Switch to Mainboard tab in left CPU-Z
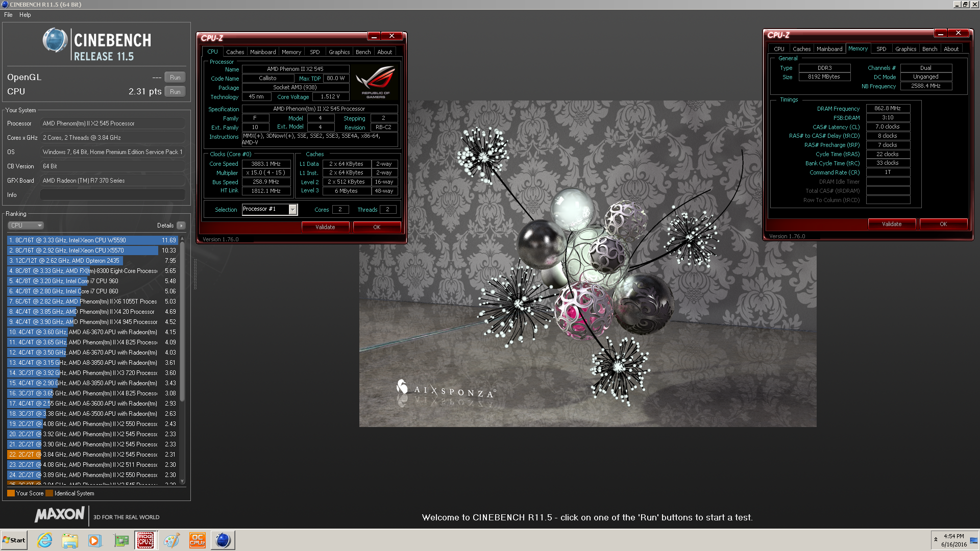 pyautogui.click(x=263, y=52)
